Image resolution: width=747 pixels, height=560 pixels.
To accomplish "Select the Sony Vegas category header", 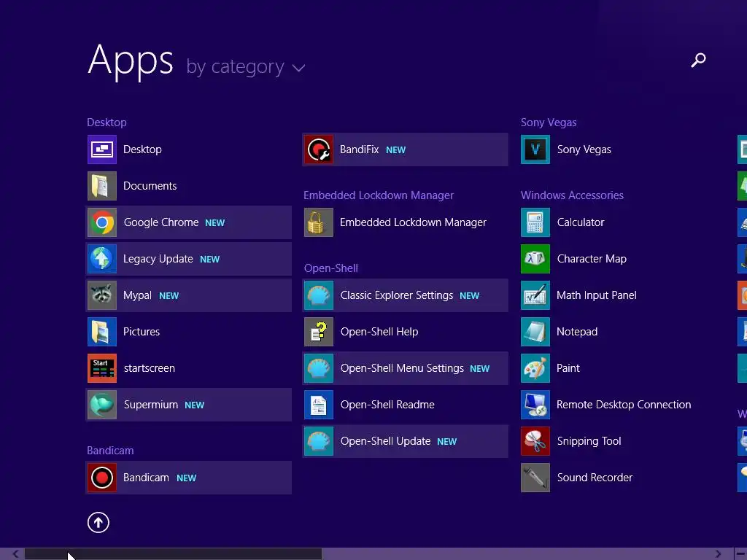I will click(549, 122).
